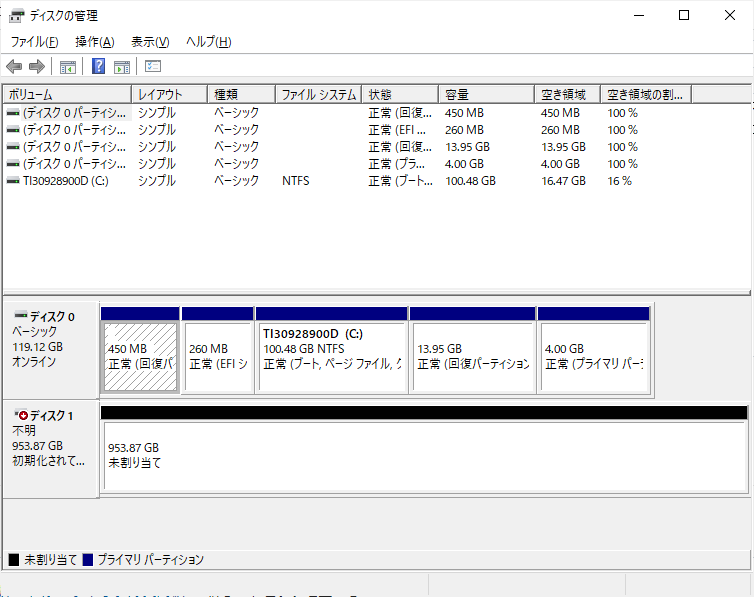Click the blue プライマリ パーティション legend swatch
The image size is (754, 597).
pos(89,560)
